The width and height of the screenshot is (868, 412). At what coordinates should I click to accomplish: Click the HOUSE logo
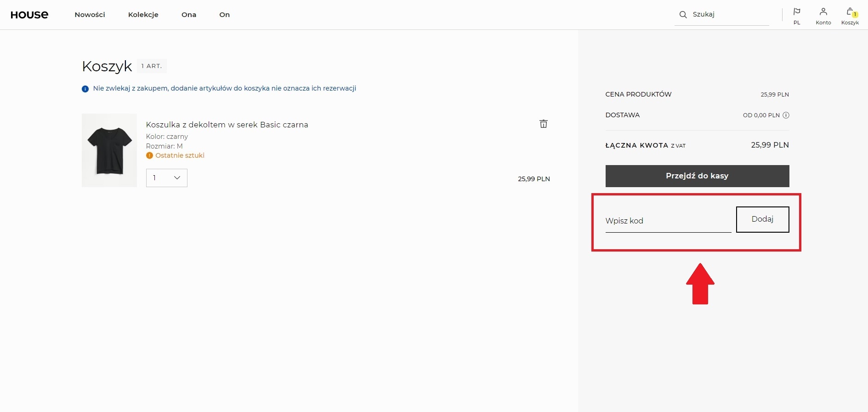point(29,15)
